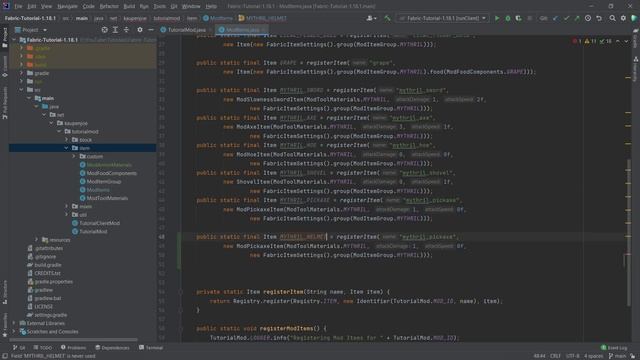Viewport: 640px width, 360px height.
Task: Hide the Project tool window
Action: pos(151,30)
